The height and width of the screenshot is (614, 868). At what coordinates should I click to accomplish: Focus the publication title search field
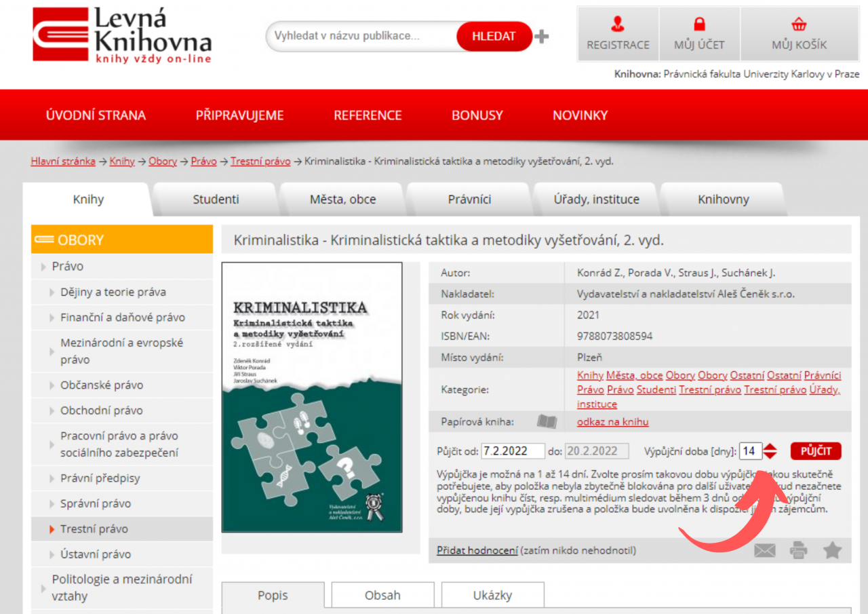click(362, 37)
